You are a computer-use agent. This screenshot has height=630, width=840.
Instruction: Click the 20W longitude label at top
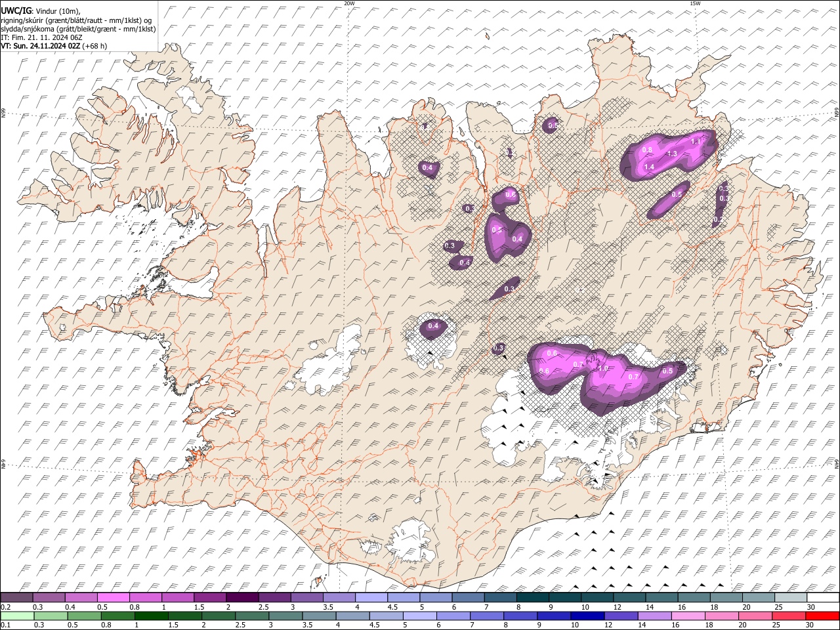pyautogui.click(x=349, y=3)
